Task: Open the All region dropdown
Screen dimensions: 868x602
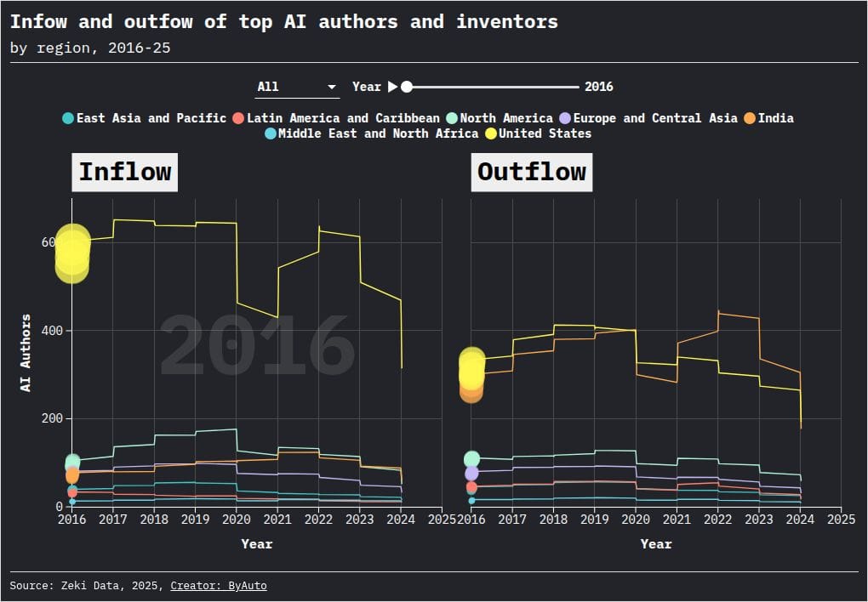Action: pos(297,87)
